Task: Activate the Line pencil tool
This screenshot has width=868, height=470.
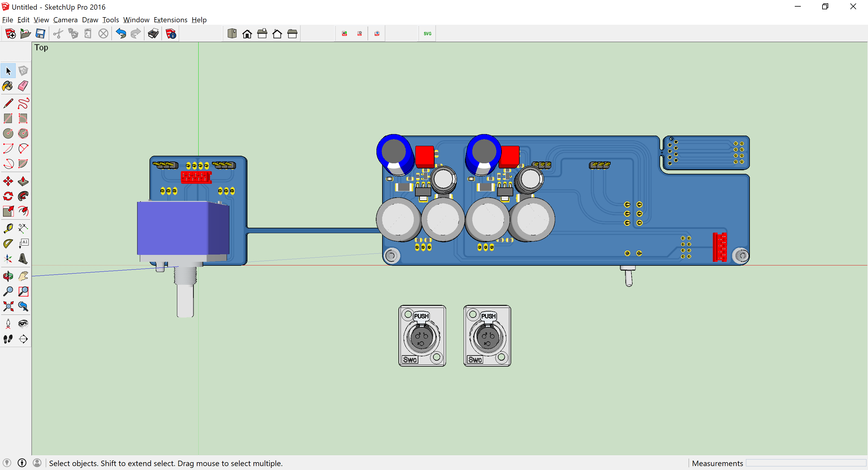Action: coord(8,103)
